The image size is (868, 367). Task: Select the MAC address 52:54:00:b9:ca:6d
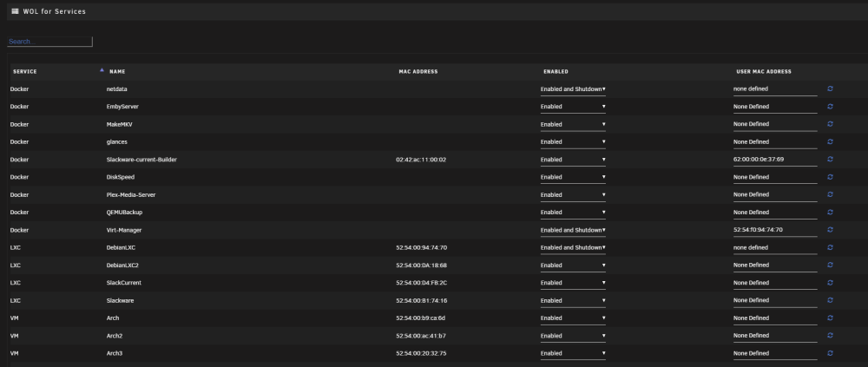(x=421, y=318)
